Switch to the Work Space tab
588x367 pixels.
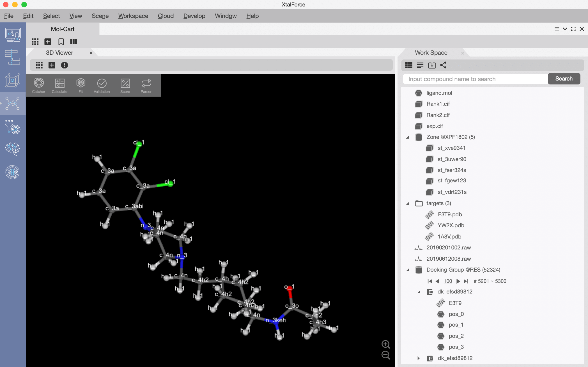(431, 53)
